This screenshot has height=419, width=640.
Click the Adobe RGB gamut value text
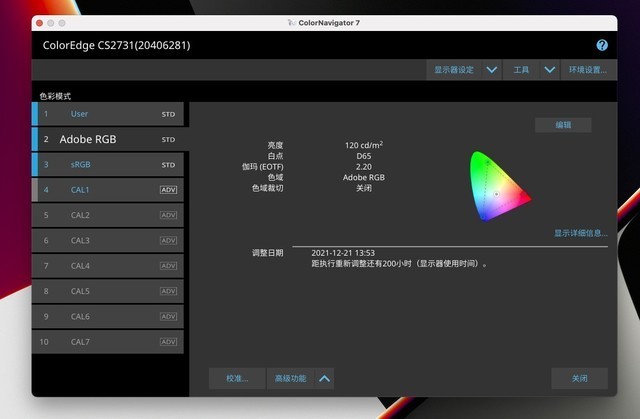coord(364,177)
